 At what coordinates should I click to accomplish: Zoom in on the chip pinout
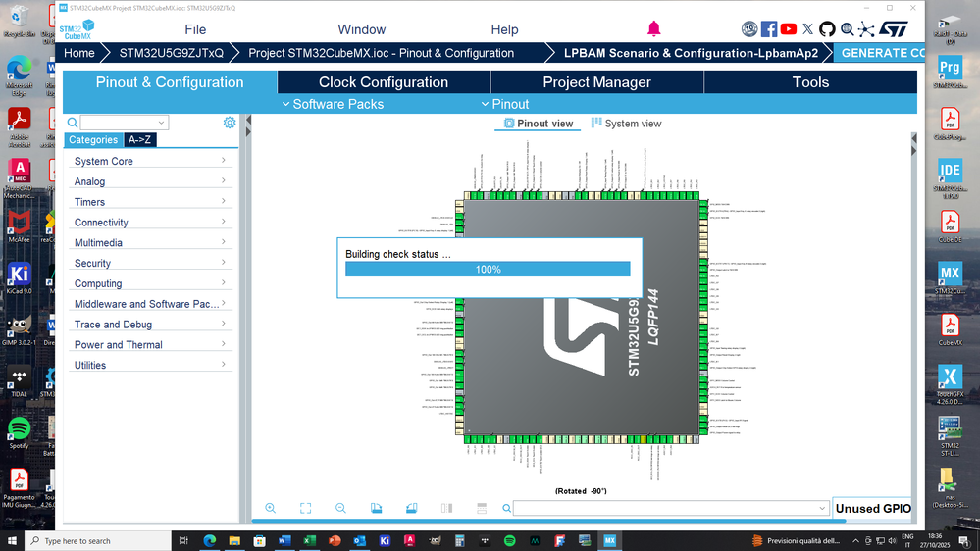[270, 508]
